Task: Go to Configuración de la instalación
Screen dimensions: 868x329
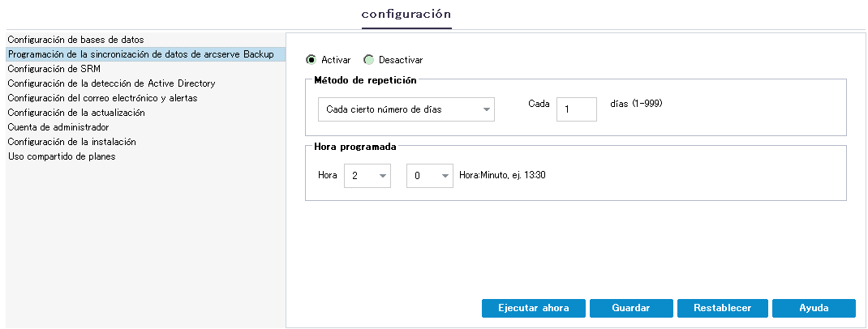Action: [71, 142]
